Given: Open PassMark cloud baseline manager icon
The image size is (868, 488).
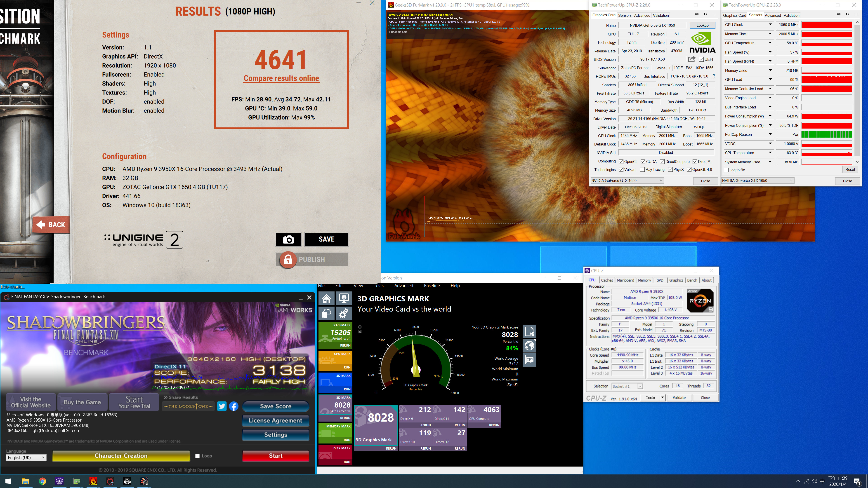Looking at the screenshot, I should tap(326, 314).
